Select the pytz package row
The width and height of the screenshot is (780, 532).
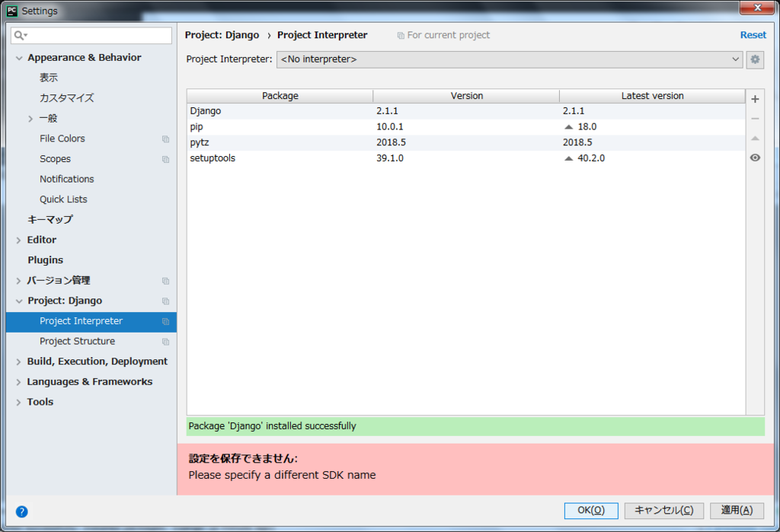tap(466, 142)
